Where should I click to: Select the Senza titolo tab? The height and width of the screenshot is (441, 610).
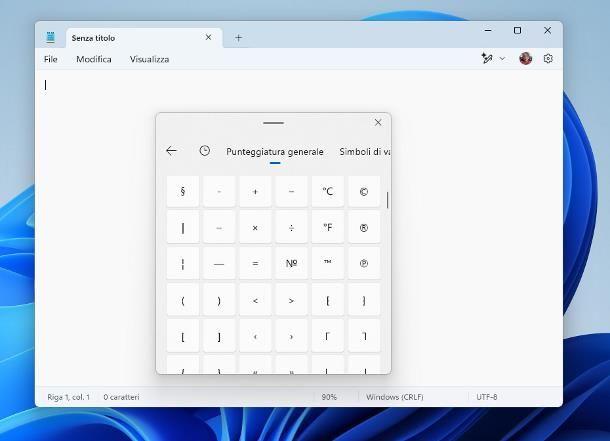(144, 38)
